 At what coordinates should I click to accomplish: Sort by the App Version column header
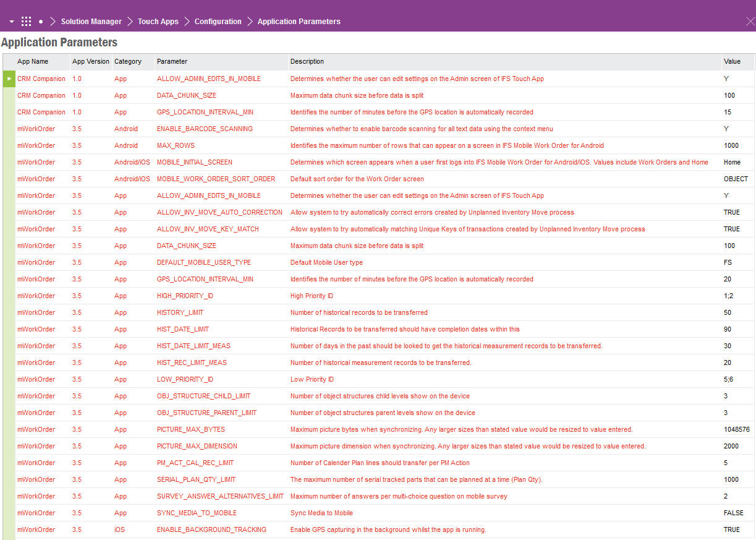coord(90,62)
